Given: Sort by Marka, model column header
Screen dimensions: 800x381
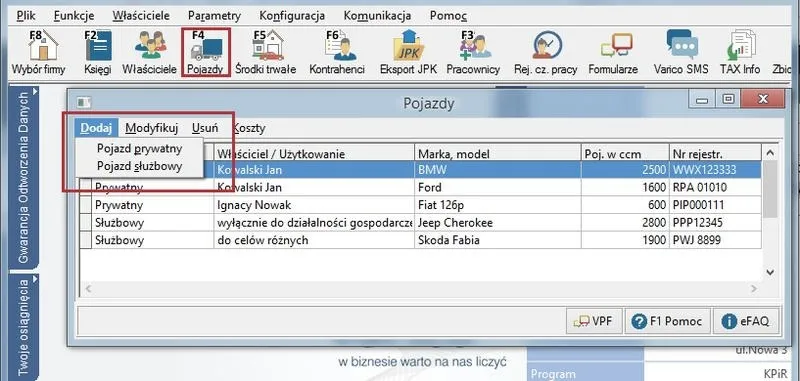Looking at the screenshot, I should [x=497, y=154].
